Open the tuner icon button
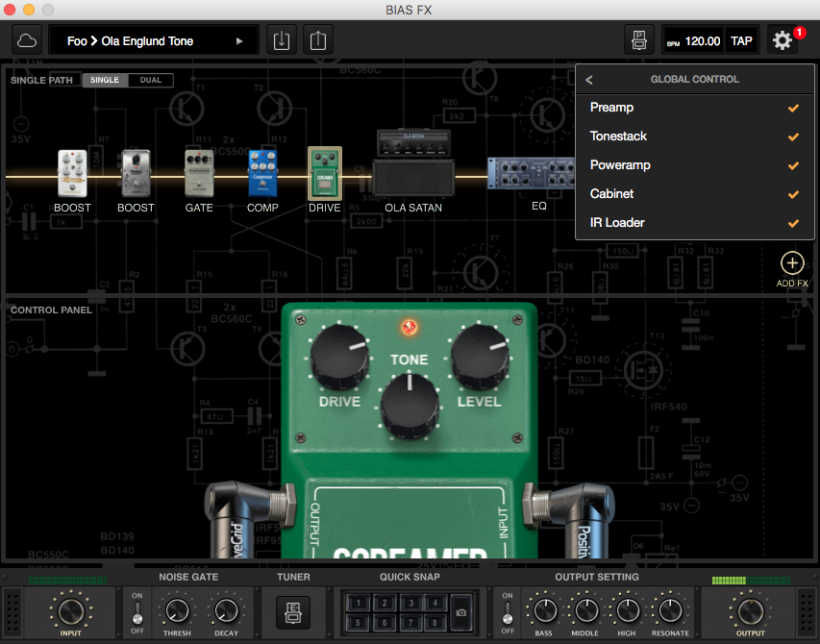 click(293, 612)
